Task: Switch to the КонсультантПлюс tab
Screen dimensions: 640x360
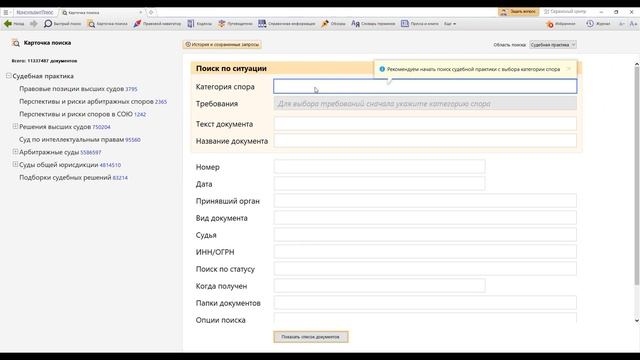Action: [35, 12]
